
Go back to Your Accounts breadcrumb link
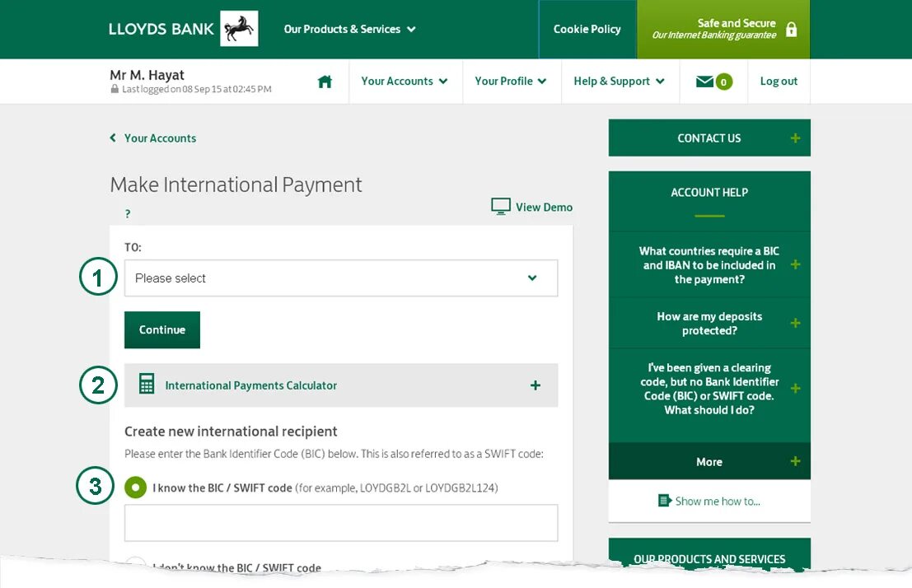[160, 138]
